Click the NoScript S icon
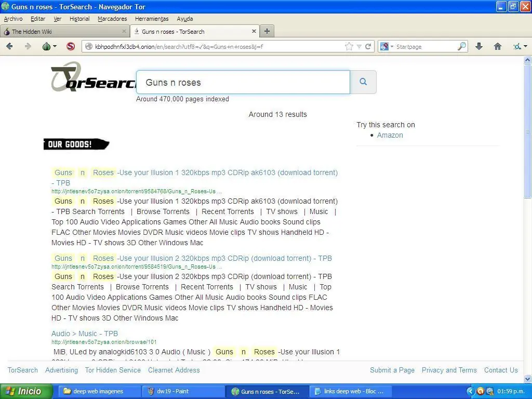 pyautogui.click(x=71, y=46)
